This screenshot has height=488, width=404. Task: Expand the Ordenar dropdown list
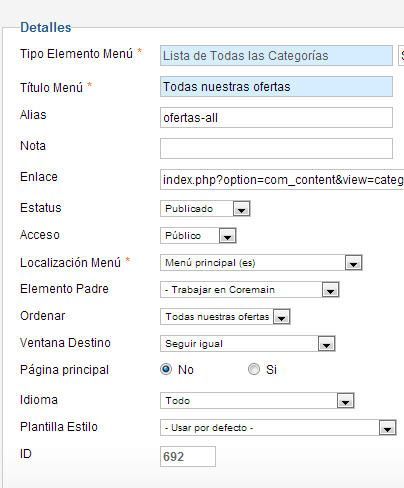point(225,317)
